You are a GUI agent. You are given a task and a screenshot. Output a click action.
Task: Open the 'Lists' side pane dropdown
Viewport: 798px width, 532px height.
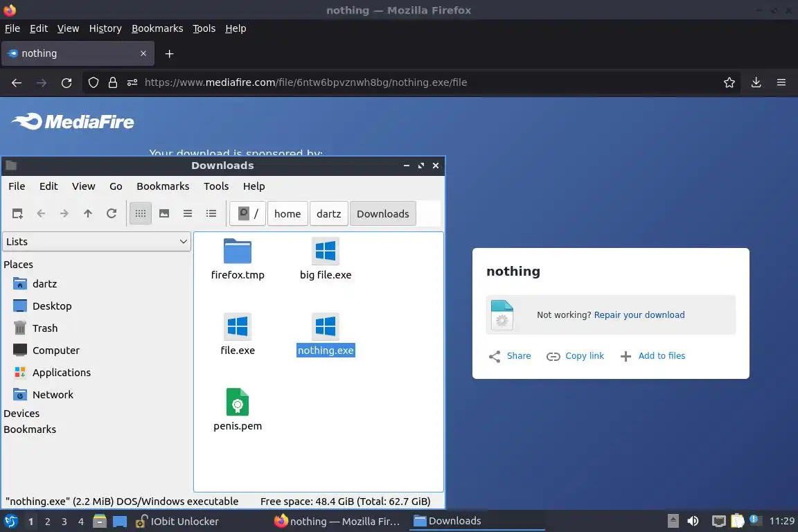pyautogui.click(x=97, y=242)
